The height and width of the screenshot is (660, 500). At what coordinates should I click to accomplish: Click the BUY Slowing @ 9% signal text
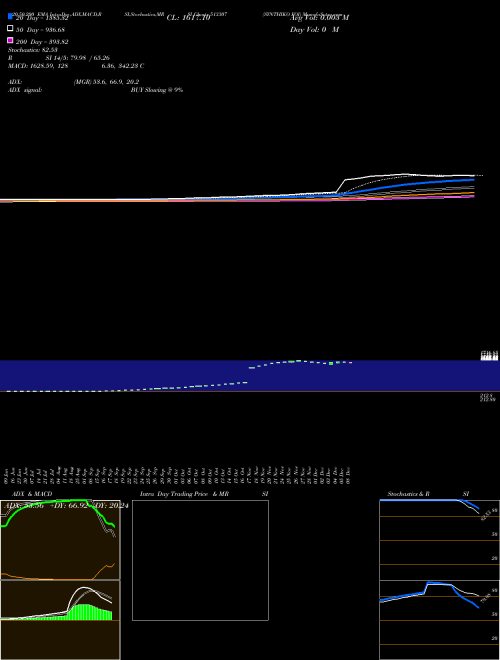click(157, 90)
